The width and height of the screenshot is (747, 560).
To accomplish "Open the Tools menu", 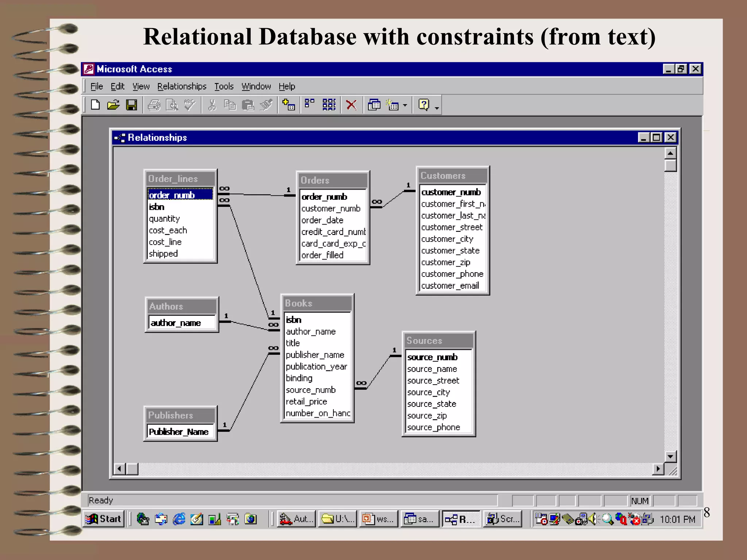I will [224, 86].
